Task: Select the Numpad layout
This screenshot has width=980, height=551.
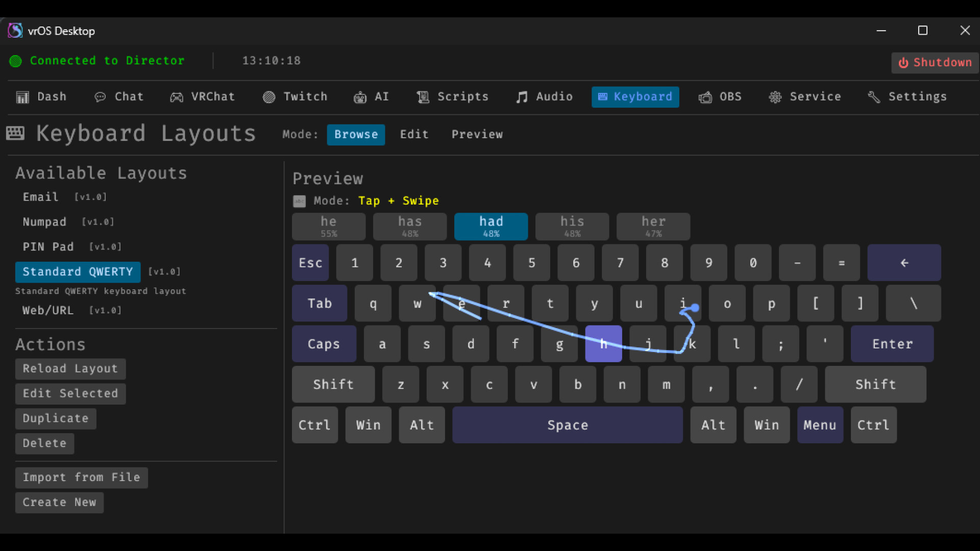Action: coord(45,222)
